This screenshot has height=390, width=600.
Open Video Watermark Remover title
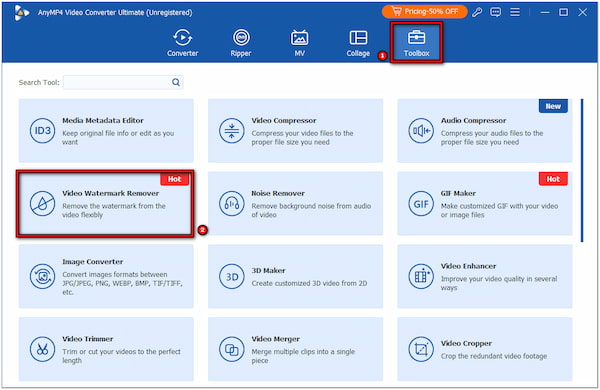(111, 193)
